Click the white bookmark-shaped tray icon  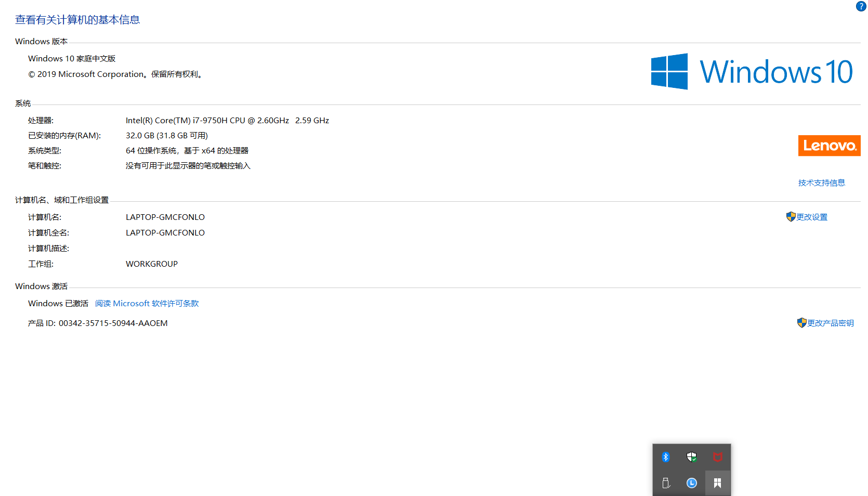(x=718, y=483)
